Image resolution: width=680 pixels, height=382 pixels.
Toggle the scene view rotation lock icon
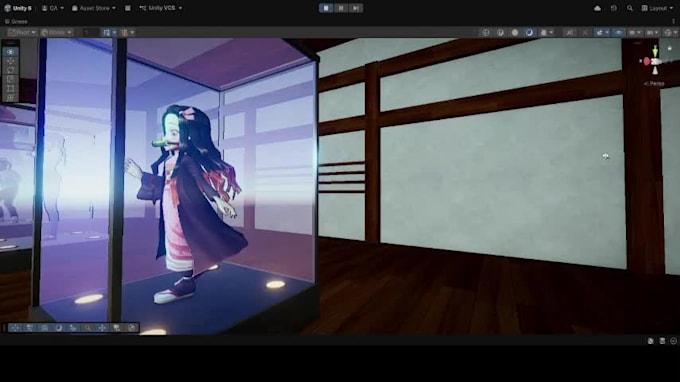(670, 48)
